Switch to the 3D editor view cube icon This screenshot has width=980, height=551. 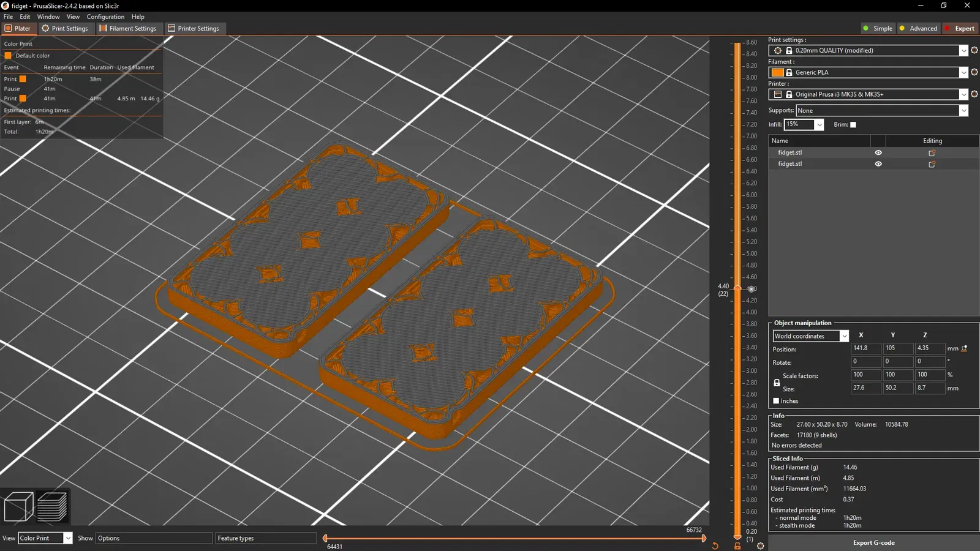(x=18, y=507)
